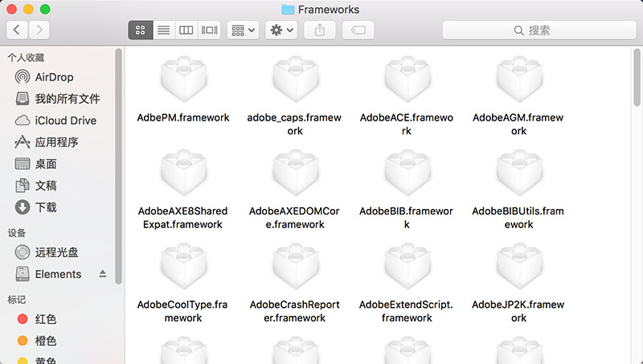Select the Elements drive in sidebar
The image size is (643, 364).
[48, 274]
